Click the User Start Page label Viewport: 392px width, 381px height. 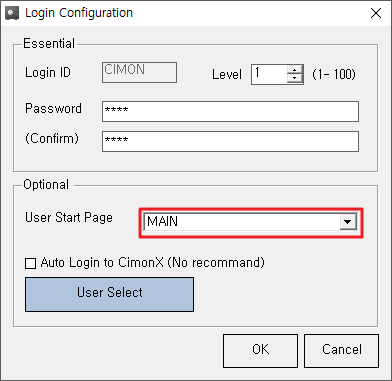(69, 218)
